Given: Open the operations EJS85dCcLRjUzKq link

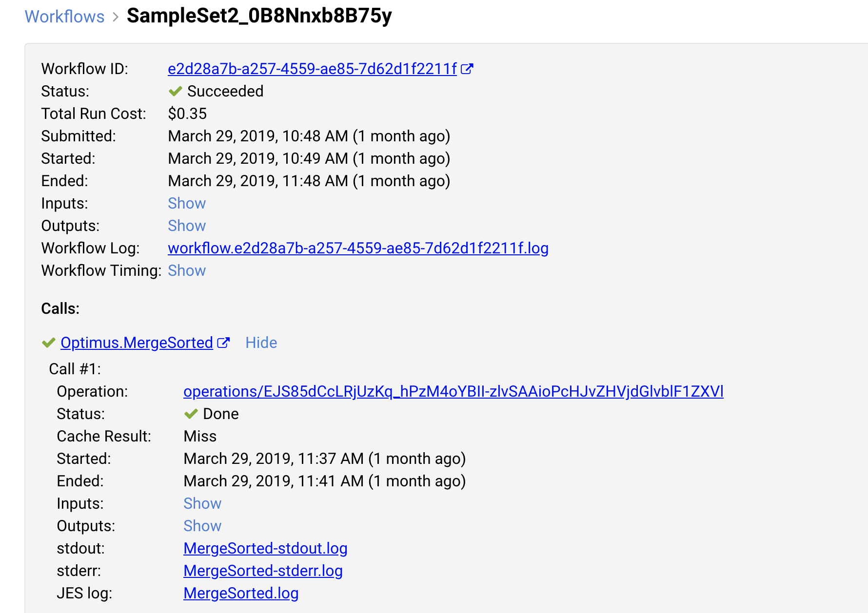Looking at the screenshot, I should point(454,391).
